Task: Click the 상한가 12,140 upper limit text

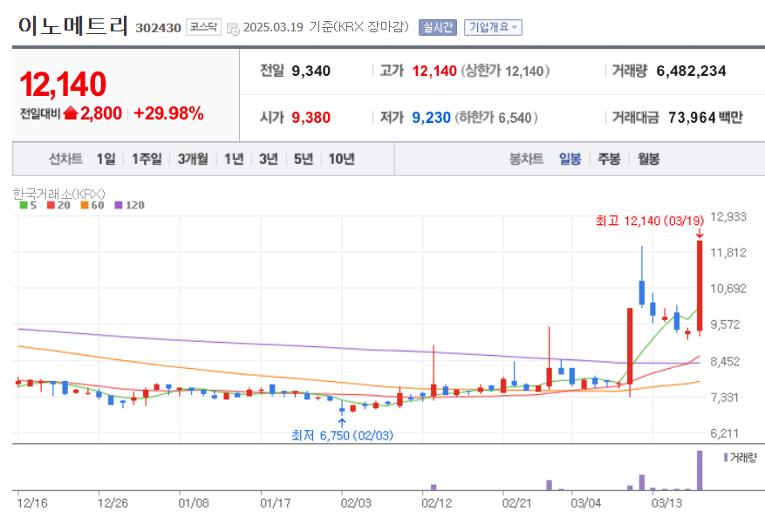Action: point(505,72)
